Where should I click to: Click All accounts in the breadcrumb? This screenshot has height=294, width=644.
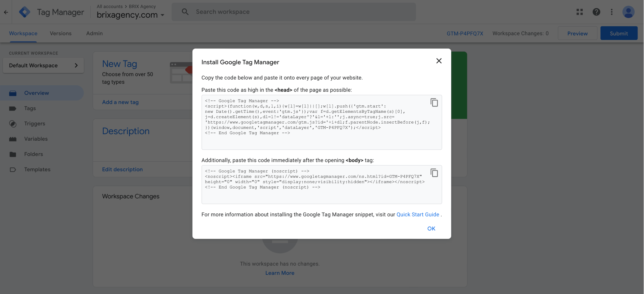pos(110,6)
